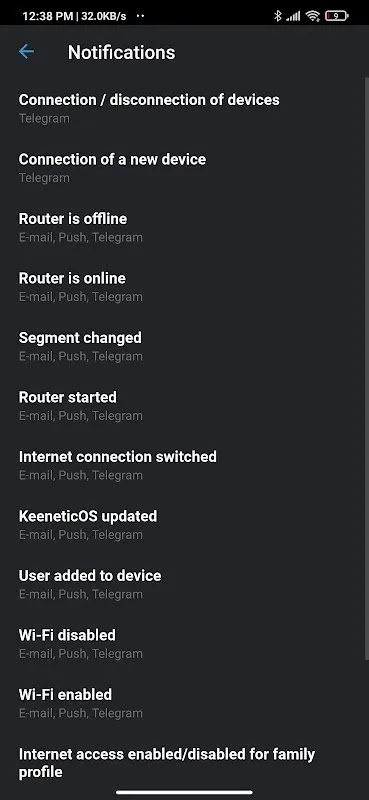Image resolution: width=369 pixels, height=800 pixels.
Task: Tap the bottom home gesture bar
Action: tap(184, 792)
